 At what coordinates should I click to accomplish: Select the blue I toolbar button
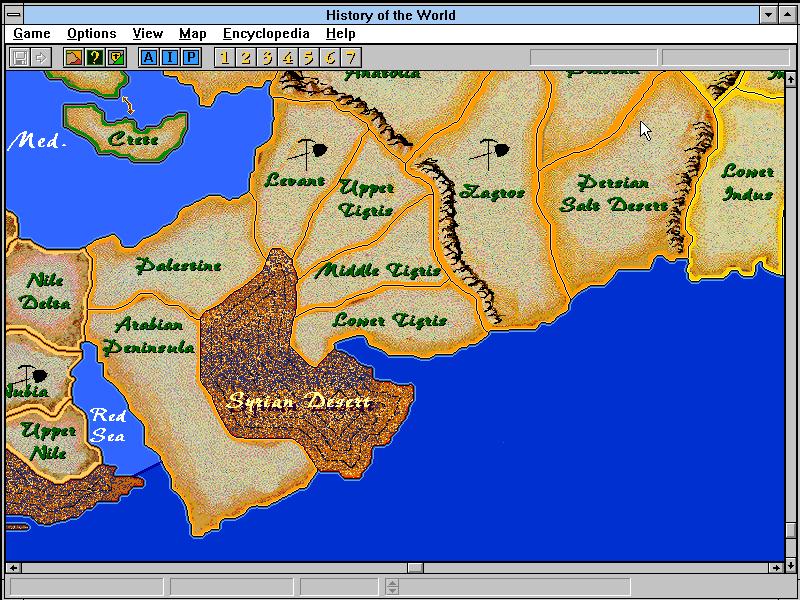click(x=170, y=58)
